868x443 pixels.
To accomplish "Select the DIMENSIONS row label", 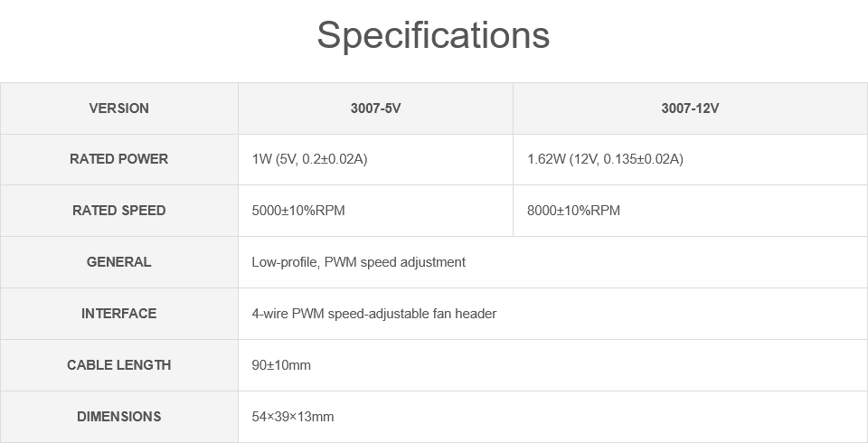I will click(x=118, y=417).
